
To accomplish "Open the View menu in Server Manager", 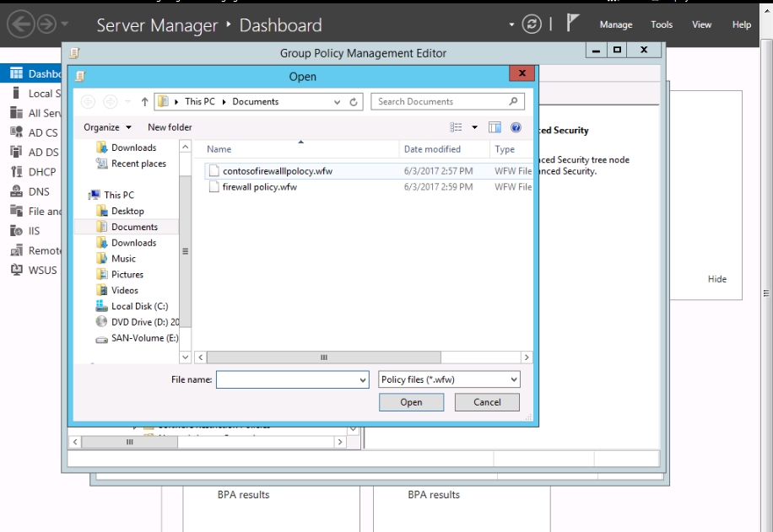I will [701, 24].
